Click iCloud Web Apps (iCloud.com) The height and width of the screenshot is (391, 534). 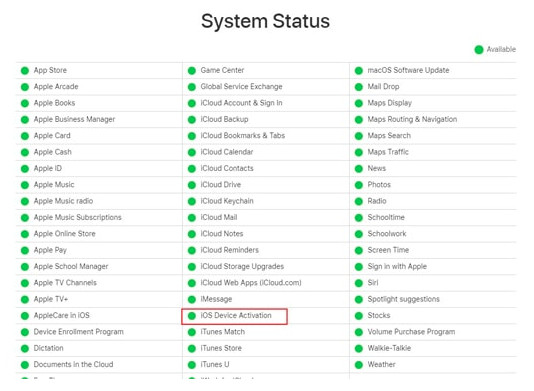pos(251,283)
